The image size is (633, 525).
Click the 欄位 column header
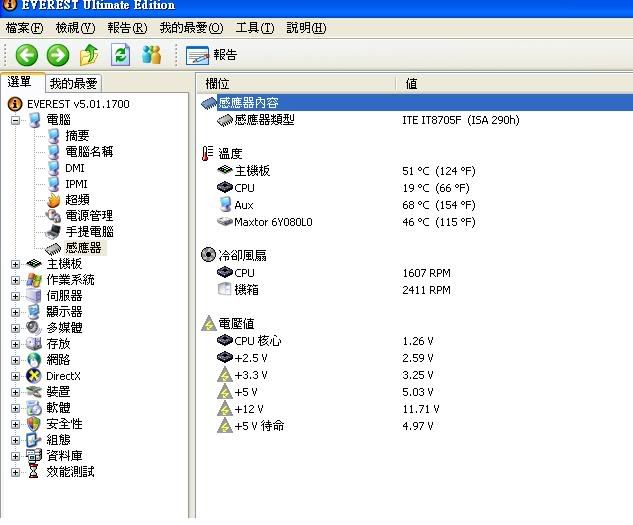click(218, 84)
